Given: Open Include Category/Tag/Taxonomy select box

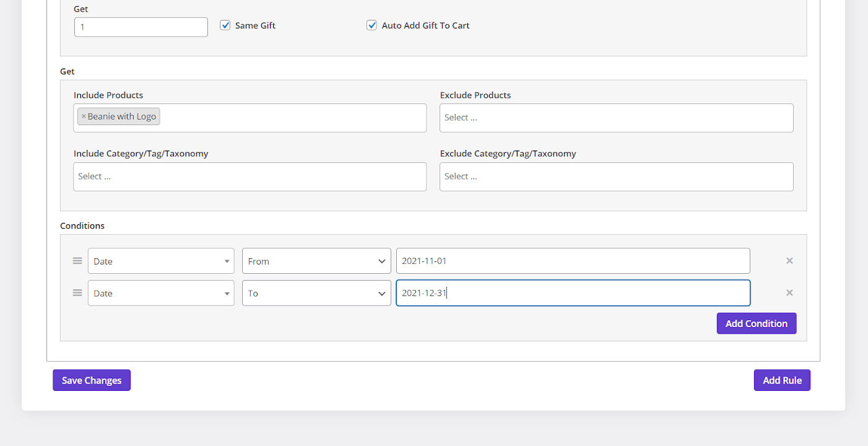Looking at the screenshot, I should [250, 177].
